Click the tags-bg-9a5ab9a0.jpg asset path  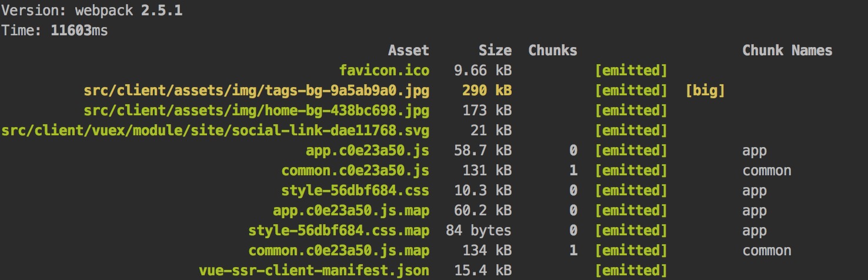point(256,91)
